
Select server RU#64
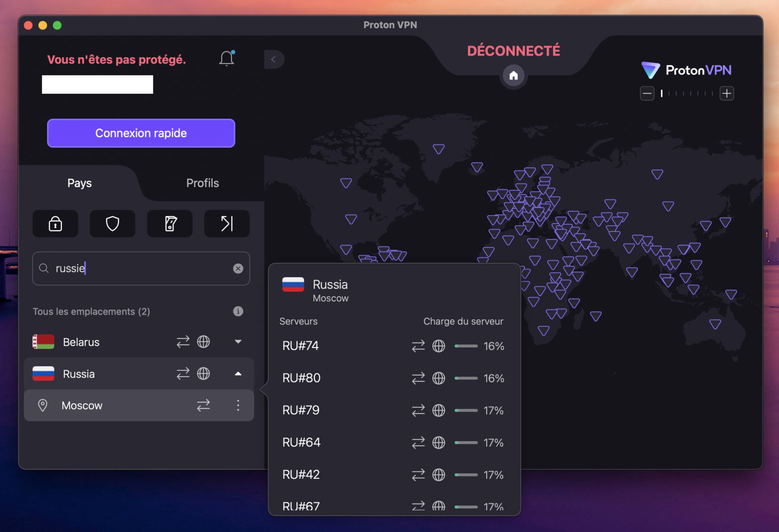394,442
